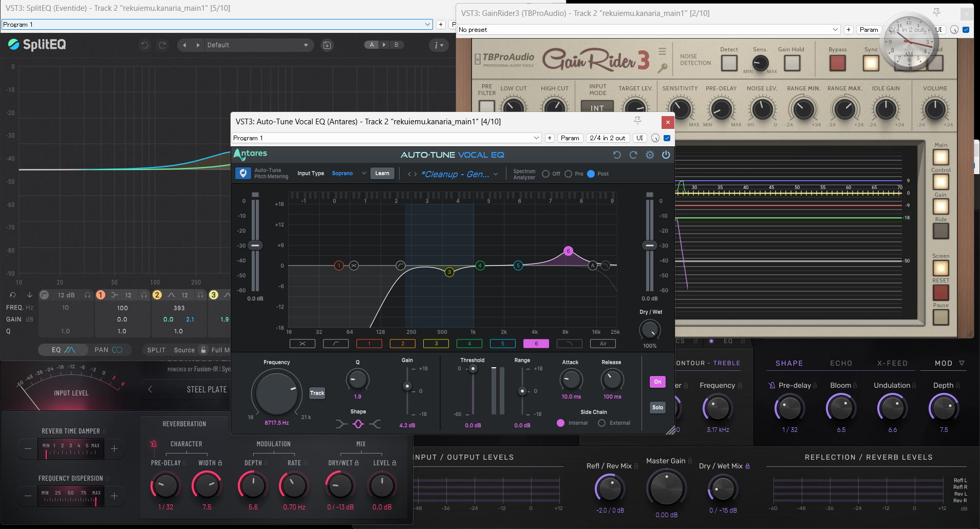The height and width of the screenshot is (529, 980).
Task: Click the Auto-Tune Pitch Metering icon
Action: [243, 174]
